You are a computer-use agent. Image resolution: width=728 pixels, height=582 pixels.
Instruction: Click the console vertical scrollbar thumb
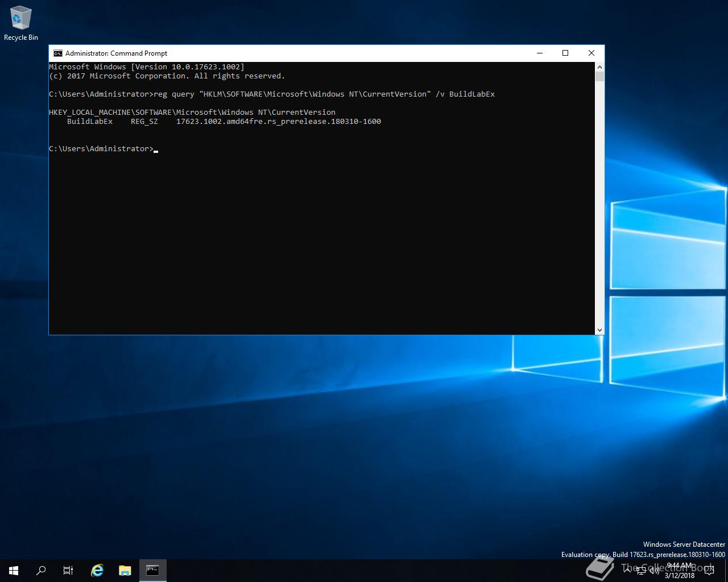(x=599, y=77)
